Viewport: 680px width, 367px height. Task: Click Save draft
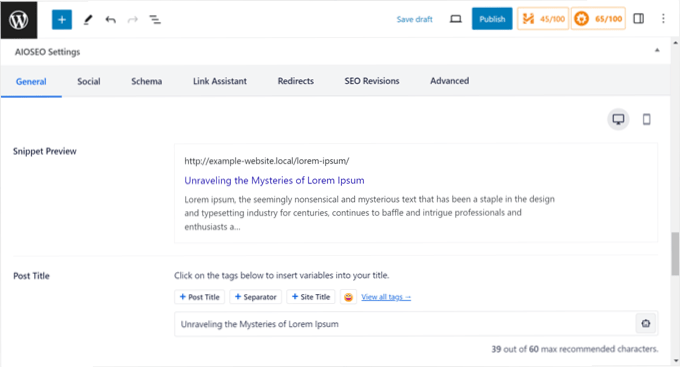tap(415, 19)
